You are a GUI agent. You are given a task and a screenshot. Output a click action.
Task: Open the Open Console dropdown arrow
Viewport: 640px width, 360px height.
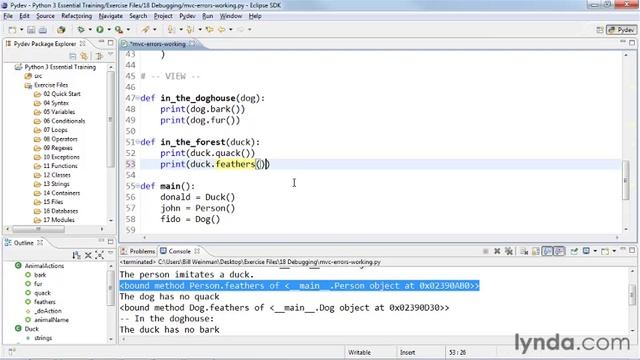coord(614,251)
